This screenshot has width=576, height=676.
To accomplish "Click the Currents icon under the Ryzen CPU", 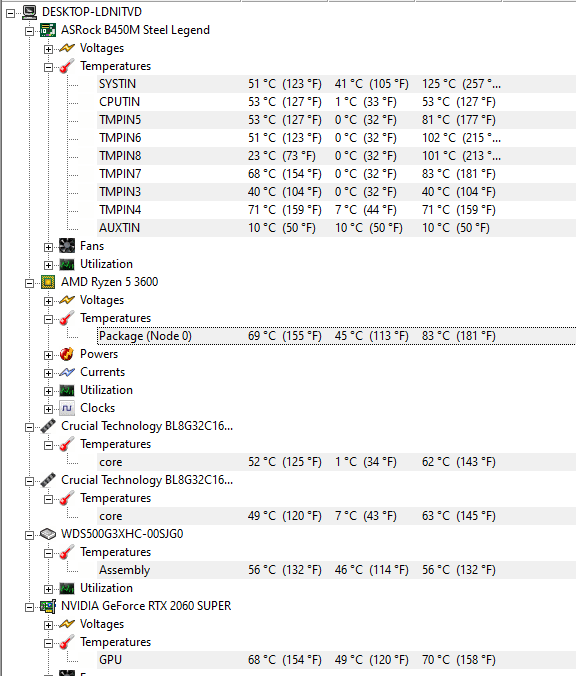I will [67, 372].
